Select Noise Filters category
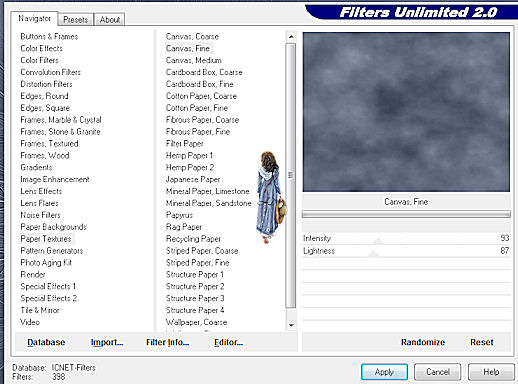 pos(40,215)
